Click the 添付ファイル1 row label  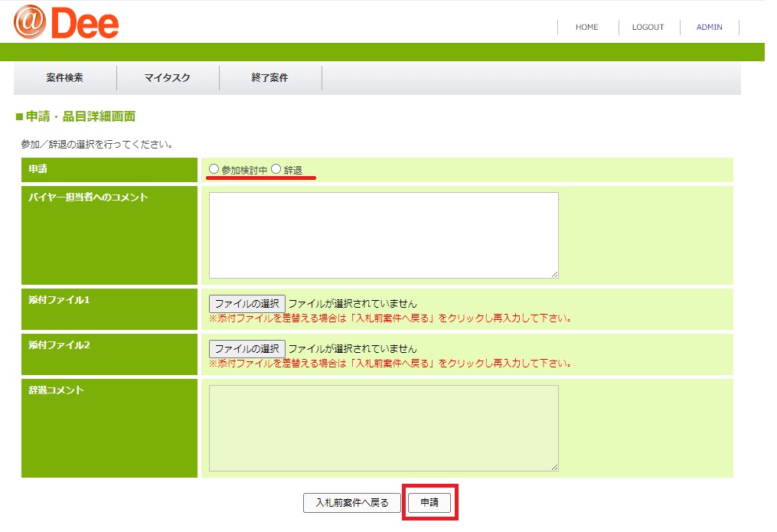point(59,300)
